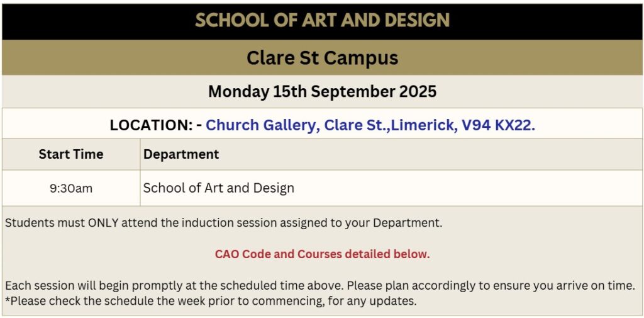Click the V94 KX22 Eircode
The width and height of the screenshot is (644, 318).
tap(498, 125)
